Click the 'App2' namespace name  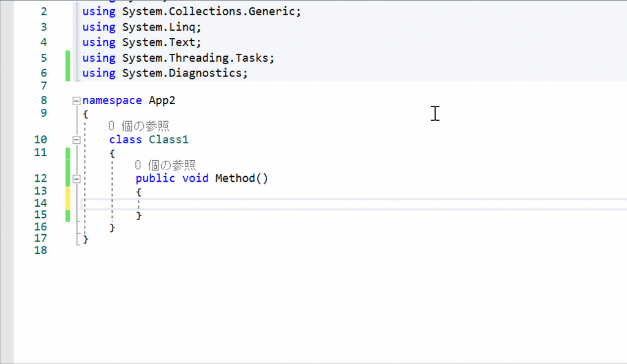[x=162, y=101]
